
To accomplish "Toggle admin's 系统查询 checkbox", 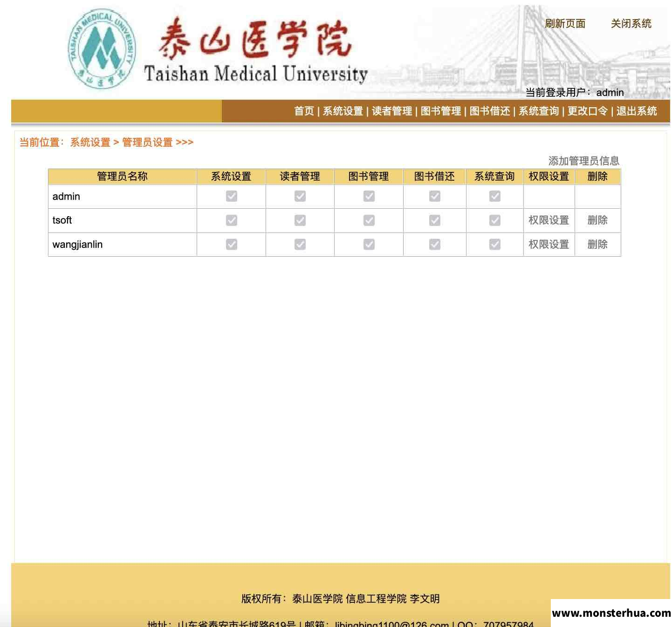I will pyautogui.click(x=495, y=196).
